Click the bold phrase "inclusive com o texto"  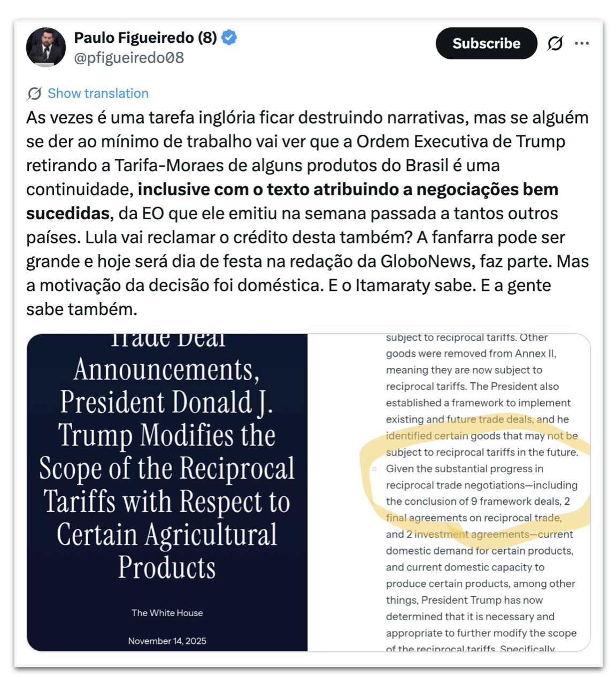click(220, 190)
